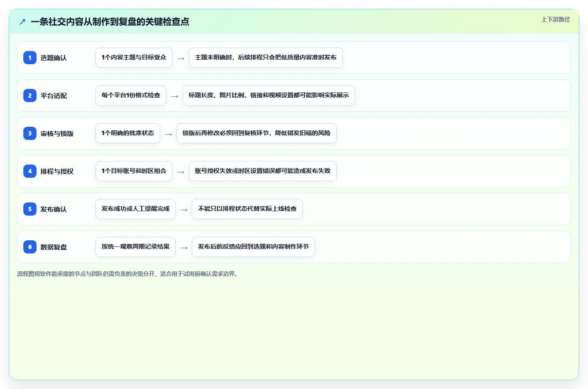Click the 1个目标账号和时区组合 box

click(134, 171)
